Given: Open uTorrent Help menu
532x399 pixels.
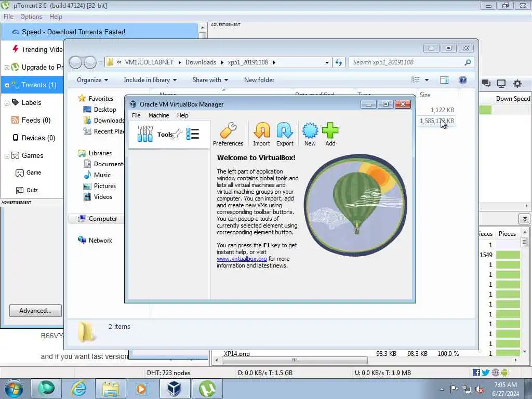Looking at the screenshot, I should 56,17.
